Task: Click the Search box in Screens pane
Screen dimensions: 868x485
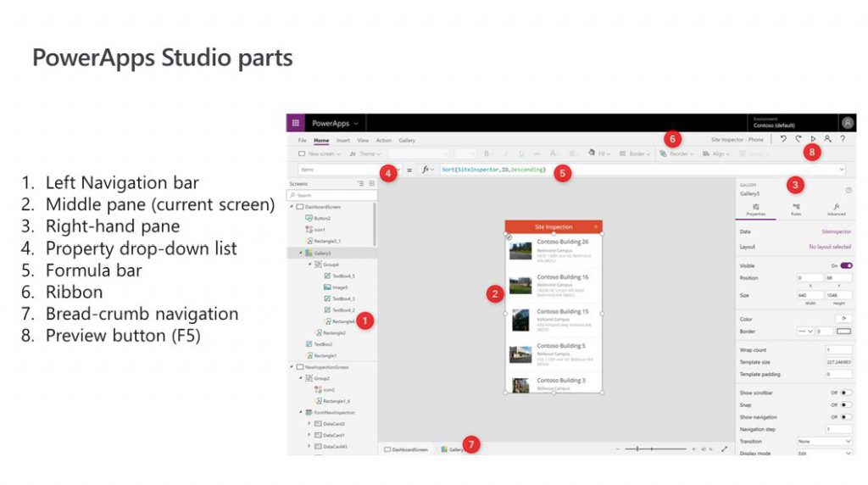Action: coord(332,195)
